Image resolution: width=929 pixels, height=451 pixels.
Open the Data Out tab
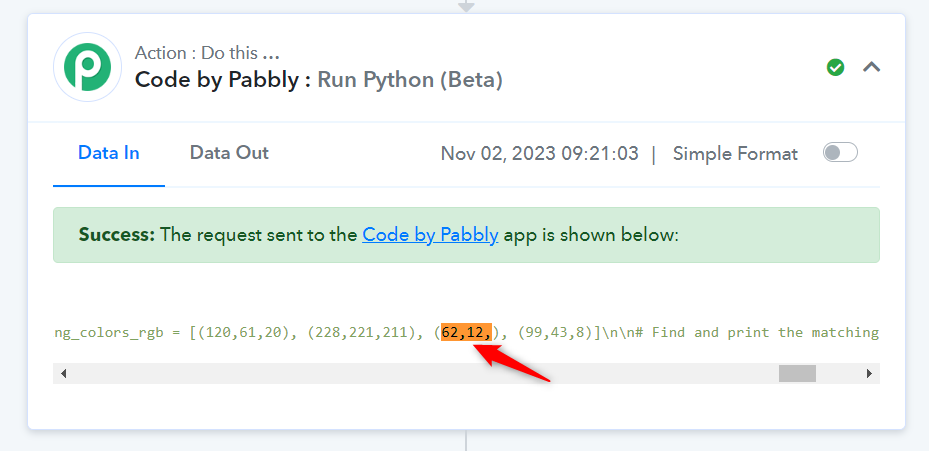(229, 153)
